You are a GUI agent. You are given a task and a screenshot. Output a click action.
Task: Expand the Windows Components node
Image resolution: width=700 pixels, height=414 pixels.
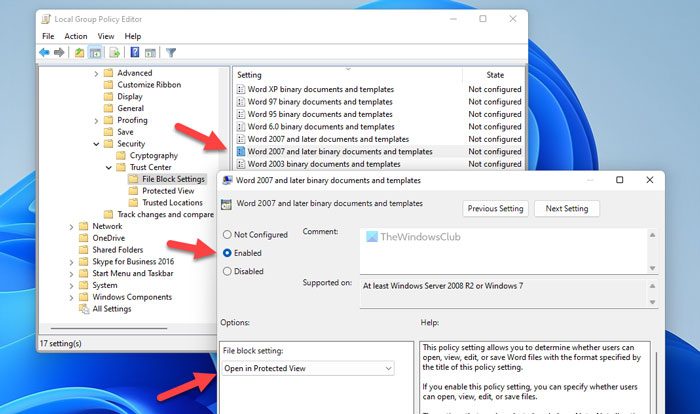click(x=71, y=297)
